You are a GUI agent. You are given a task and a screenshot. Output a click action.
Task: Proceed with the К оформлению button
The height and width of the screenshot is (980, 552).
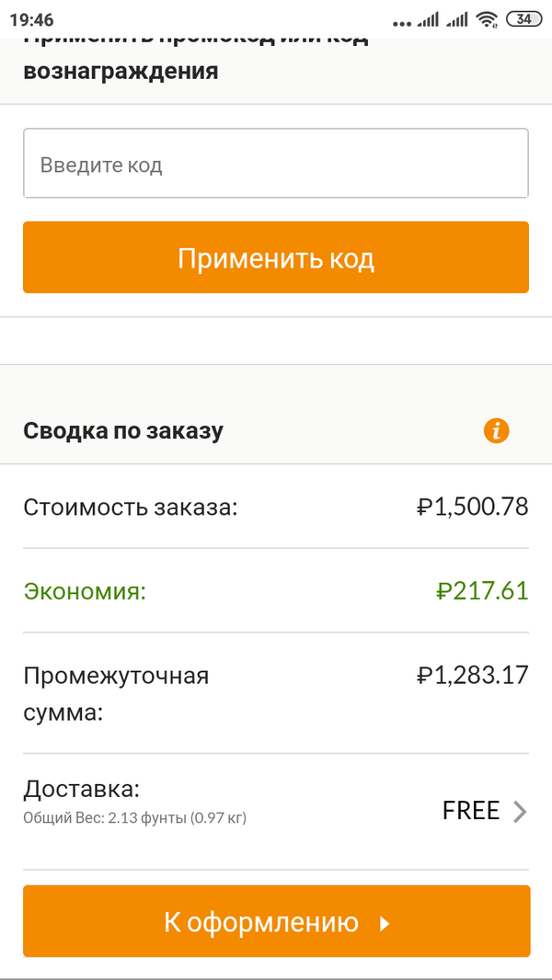point(276,921)
